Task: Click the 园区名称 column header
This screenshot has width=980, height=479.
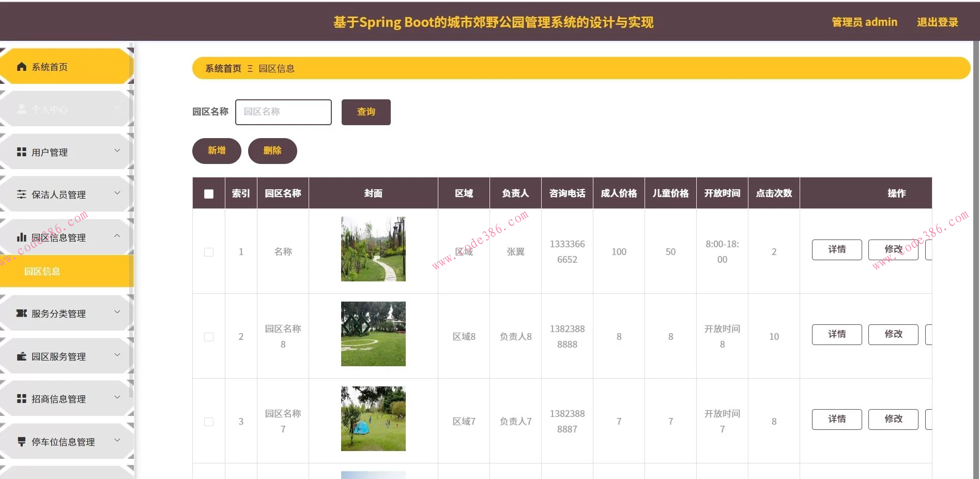Action: pyautogui.click(x=283, y=193)
